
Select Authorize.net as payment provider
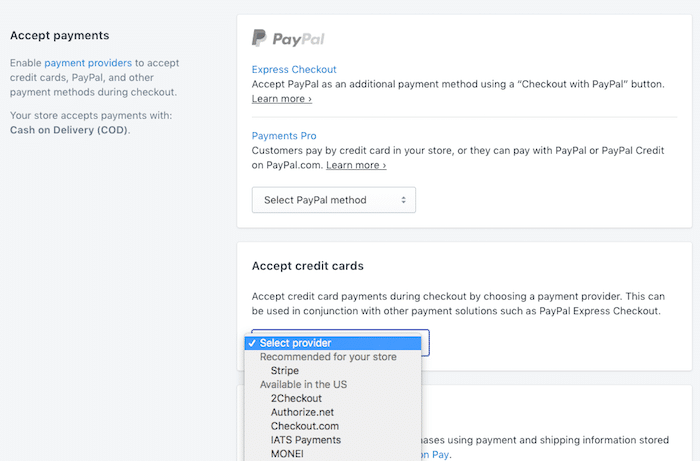point(301,412)
